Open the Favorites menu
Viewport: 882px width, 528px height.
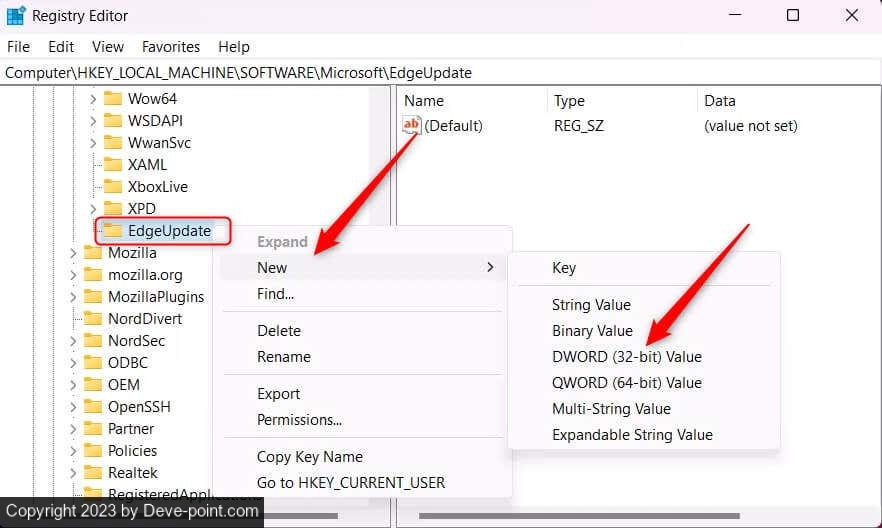point(171,47)
